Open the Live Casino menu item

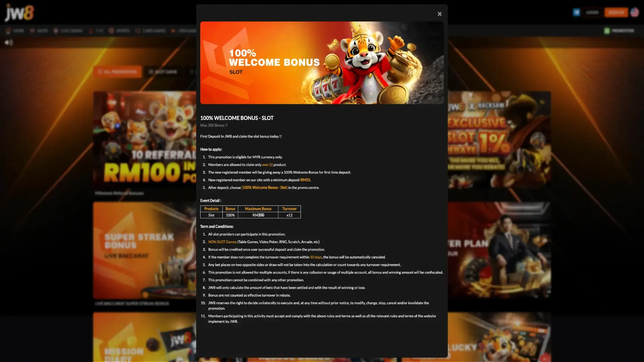coord(68,31)
